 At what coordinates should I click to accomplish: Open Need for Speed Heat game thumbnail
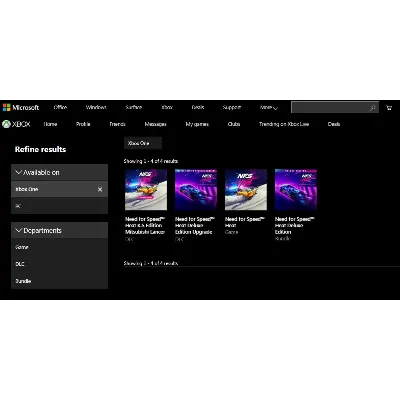pos(246,189)
